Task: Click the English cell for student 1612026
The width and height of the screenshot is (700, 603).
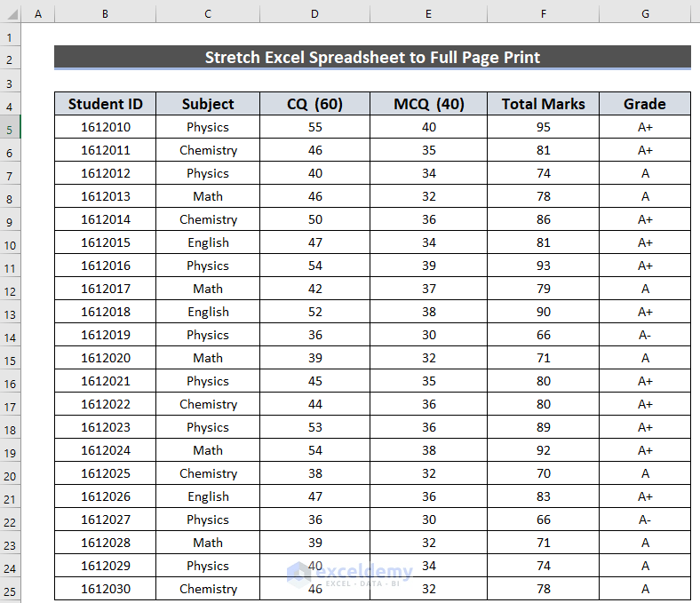Action: (208, 496)
